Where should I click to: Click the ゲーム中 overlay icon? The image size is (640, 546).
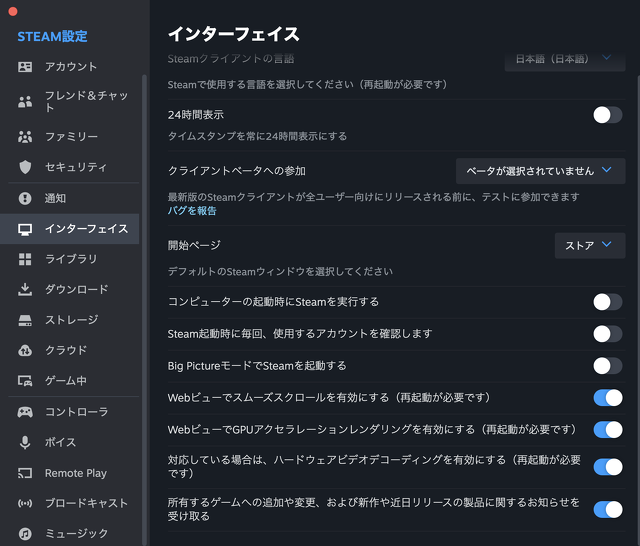[25, 381]
